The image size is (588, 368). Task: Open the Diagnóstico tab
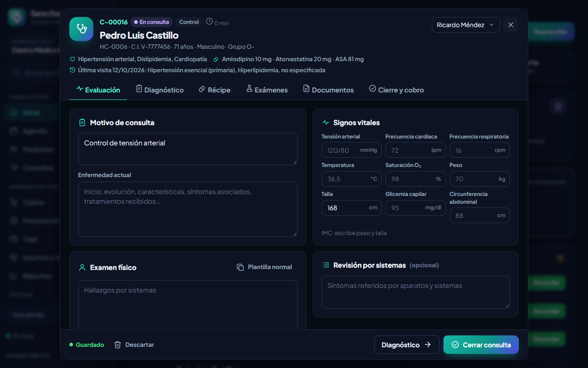[160, 90]
